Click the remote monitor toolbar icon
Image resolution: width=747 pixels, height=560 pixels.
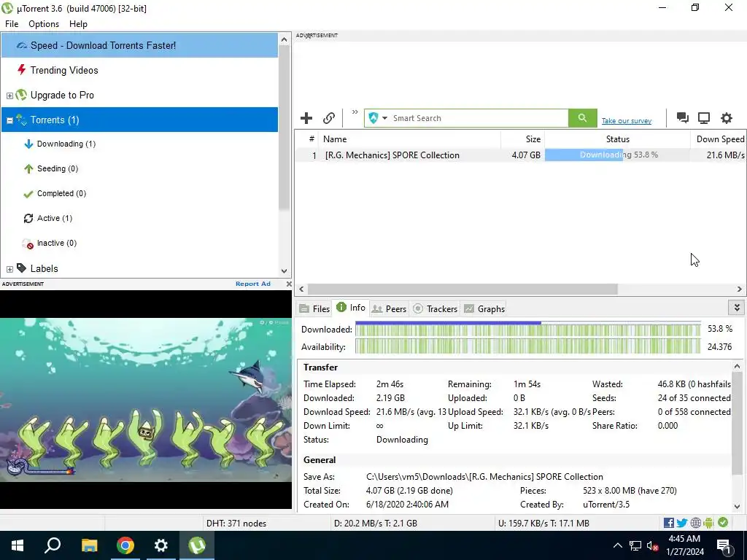tap(704, 118)
